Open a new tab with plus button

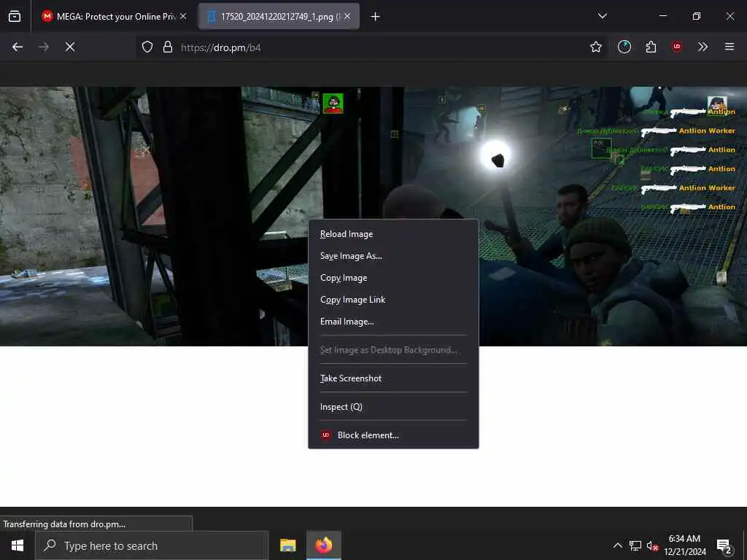click(x=376, y=17)
